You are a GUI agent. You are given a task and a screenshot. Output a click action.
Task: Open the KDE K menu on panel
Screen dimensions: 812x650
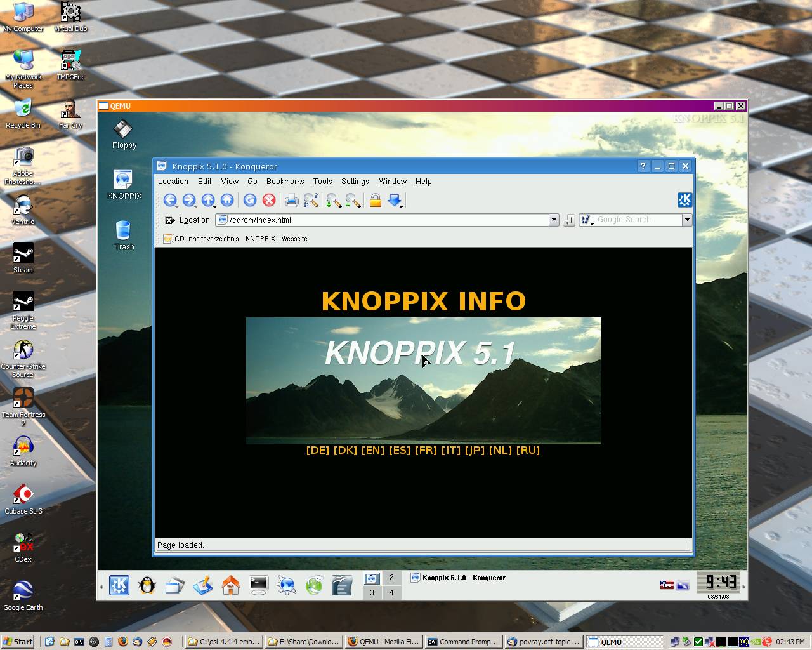coord(119,585)
